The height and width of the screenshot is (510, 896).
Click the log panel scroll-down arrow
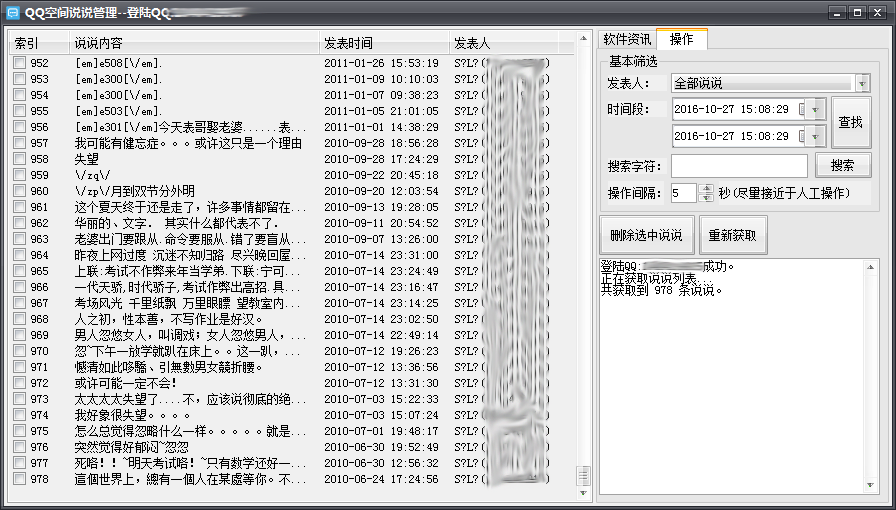870,486
